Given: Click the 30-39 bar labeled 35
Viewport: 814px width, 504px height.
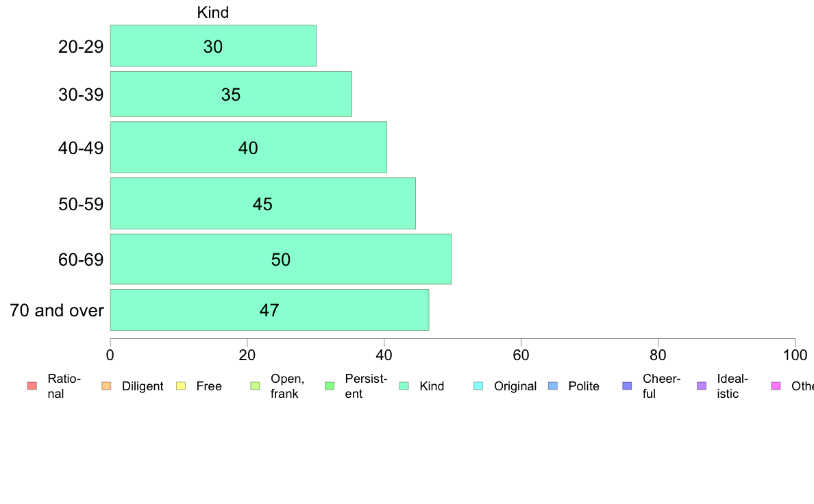Looking at the screenshot, I should click(x=231, y=94).
